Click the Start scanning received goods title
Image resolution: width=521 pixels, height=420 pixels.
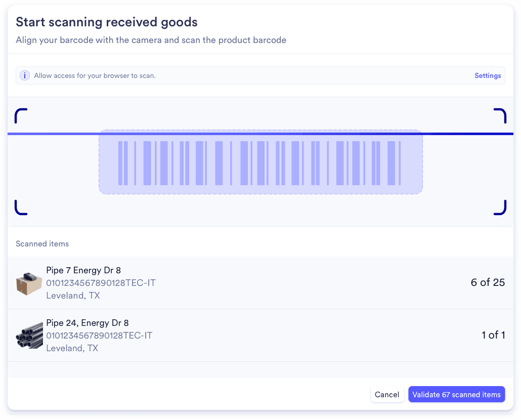[x=107, y=22]
